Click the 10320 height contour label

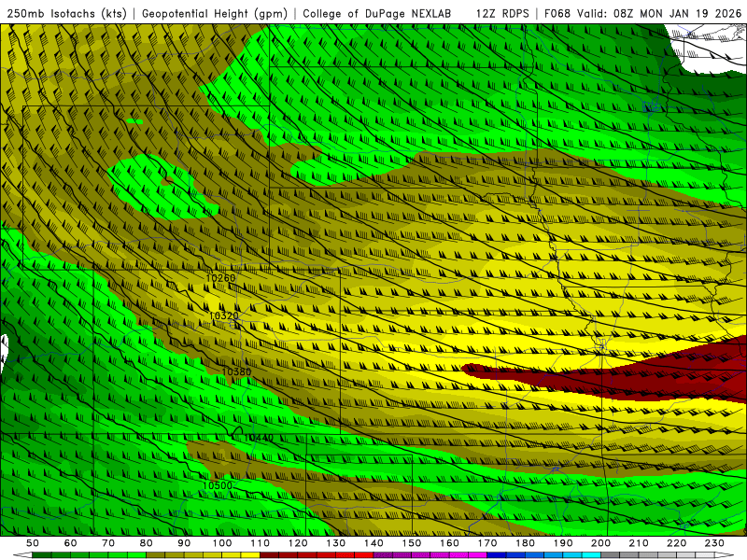(x=223, y=315)
